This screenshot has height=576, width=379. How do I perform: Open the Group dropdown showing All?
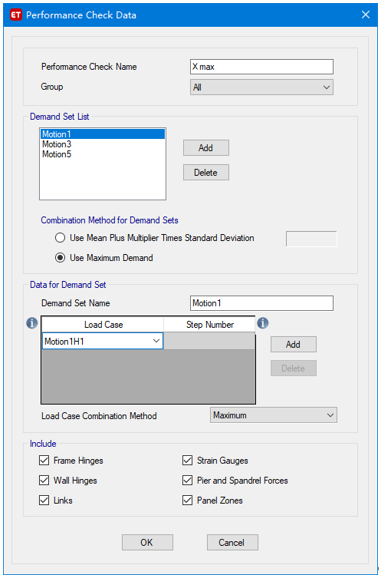[262, 87]
